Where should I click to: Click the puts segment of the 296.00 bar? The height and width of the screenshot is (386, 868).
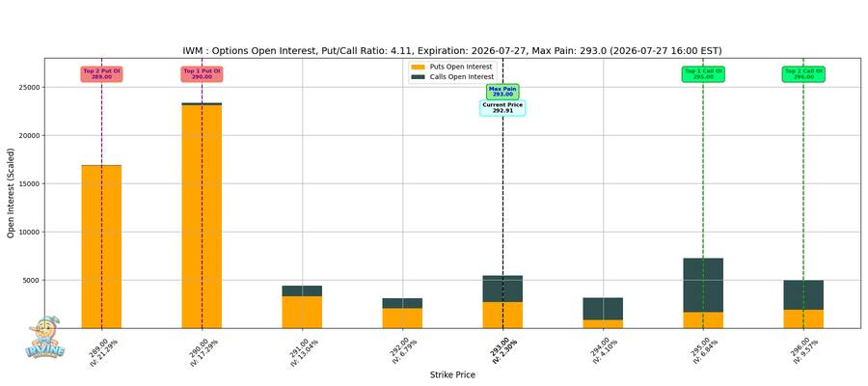tap(803, 319)
